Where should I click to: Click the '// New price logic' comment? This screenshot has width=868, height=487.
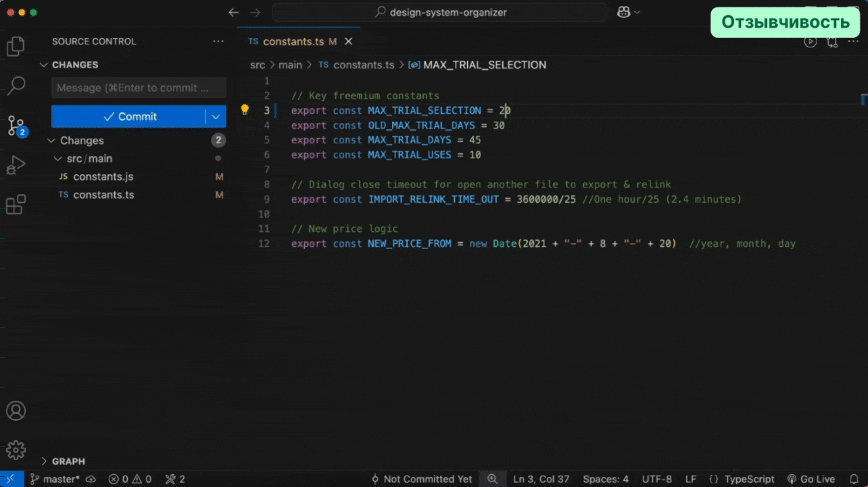pyautogui.click(x=345, y=229)
